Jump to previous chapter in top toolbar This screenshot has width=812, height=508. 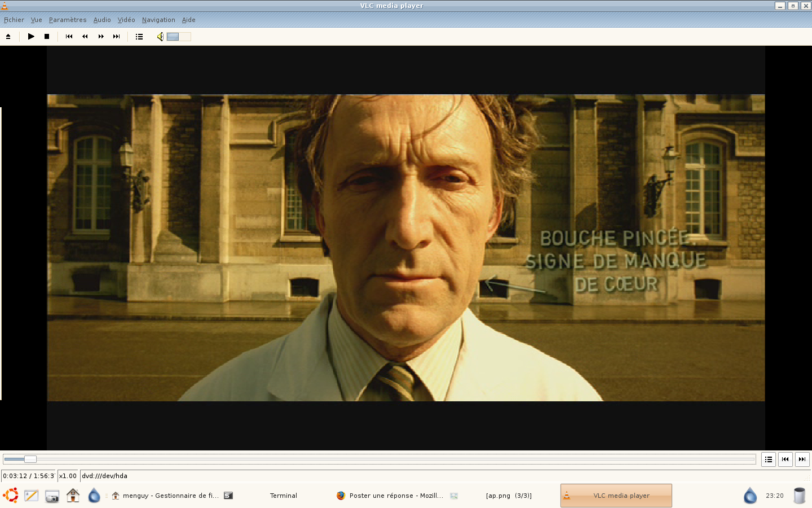[x=69, y=37]
